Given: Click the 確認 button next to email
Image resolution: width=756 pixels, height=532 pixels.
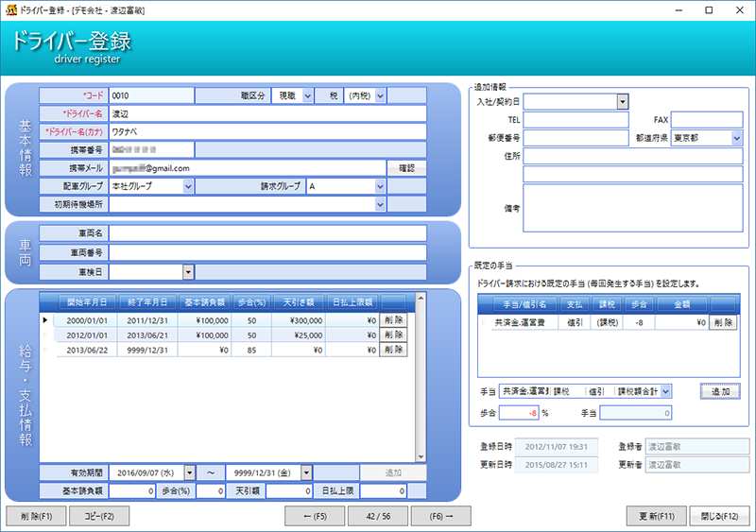Looking at the screenshot, I should 406,168.
